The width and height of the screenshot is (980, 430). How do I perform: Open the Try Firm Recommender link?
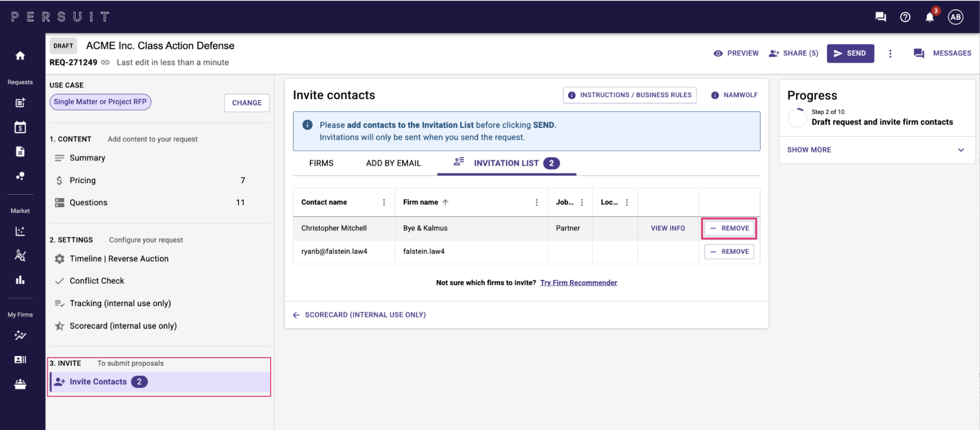[x=578, y=283]
